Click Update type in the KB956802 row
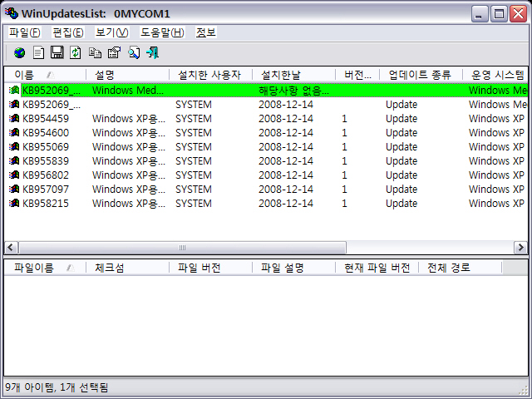Screen dimensions: 532x399 (401, 175)
